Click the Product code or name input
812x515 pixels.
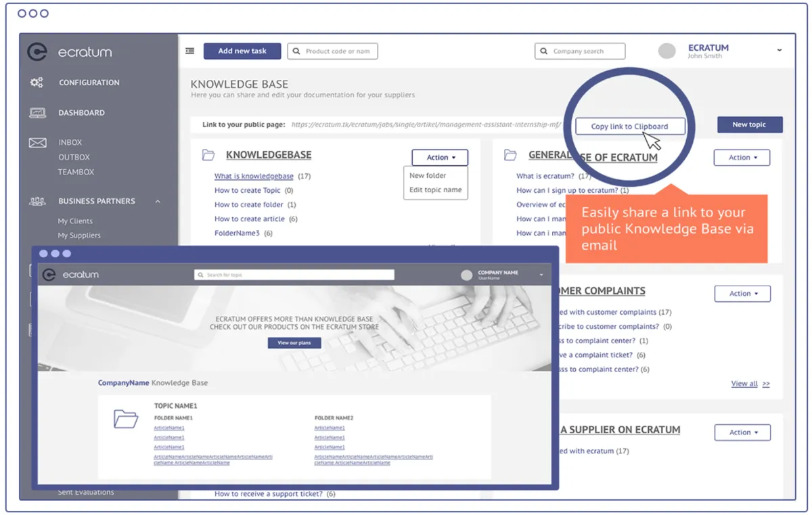(333, 51)
